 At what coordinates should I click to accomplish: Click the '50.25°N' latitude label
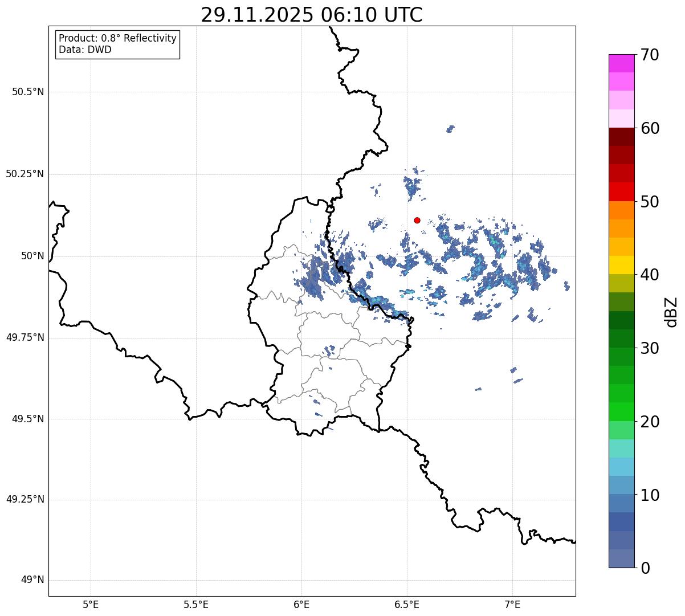(x=25, y=174)
